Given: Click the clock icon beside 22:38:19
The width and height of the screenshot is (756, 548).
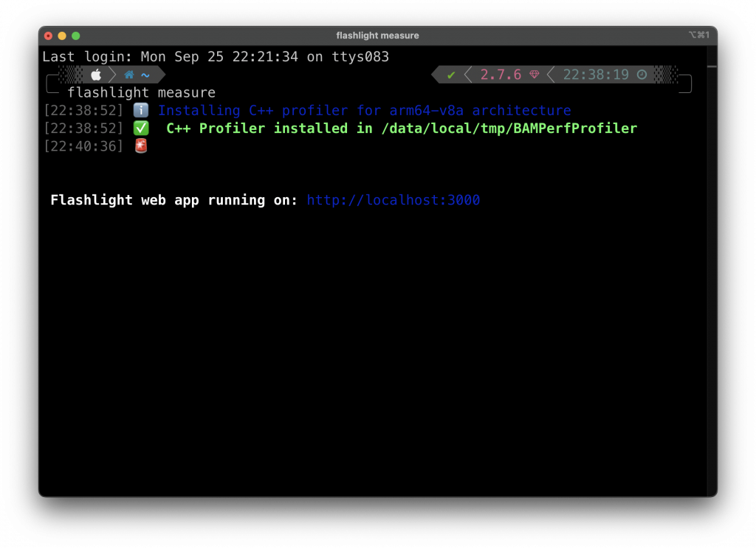Looking at the screenshot, I should point(642,75).
